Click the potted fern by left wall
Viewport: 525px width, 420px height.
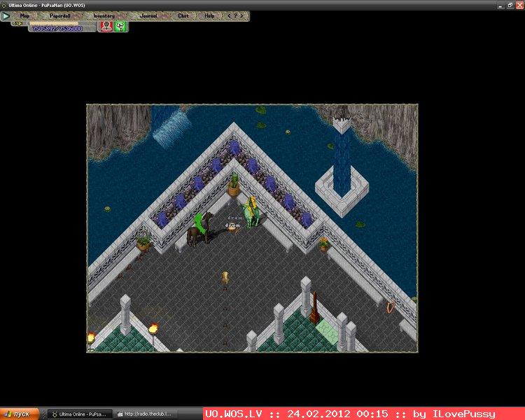coord(143,243)
